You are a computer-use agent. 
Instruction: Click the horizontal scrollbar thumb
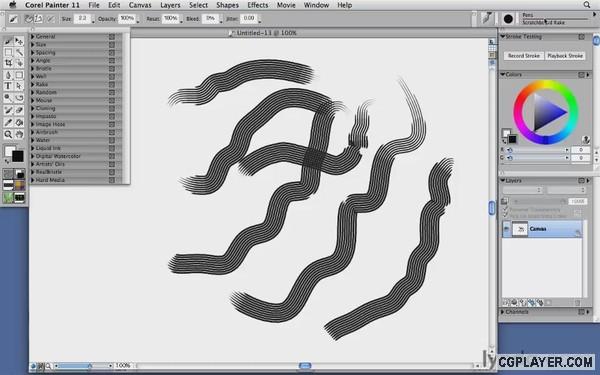(305, 366)
